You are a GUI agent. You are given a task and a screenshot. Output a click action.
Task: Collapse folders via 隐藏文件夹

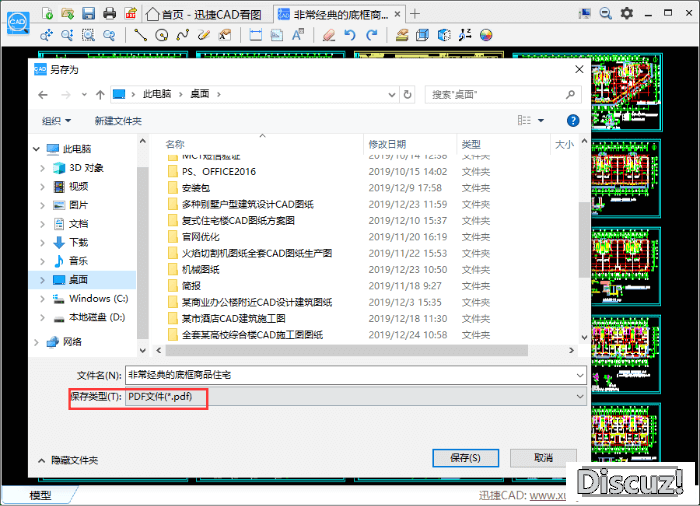(69, 460)
